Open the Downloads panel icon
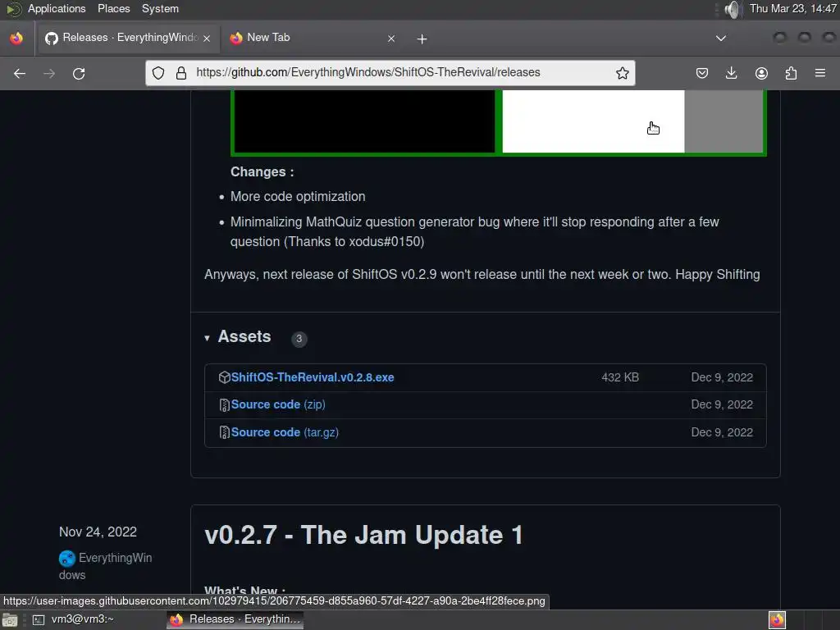The height and width of the screenshot is (630, 840). point(731,73)
